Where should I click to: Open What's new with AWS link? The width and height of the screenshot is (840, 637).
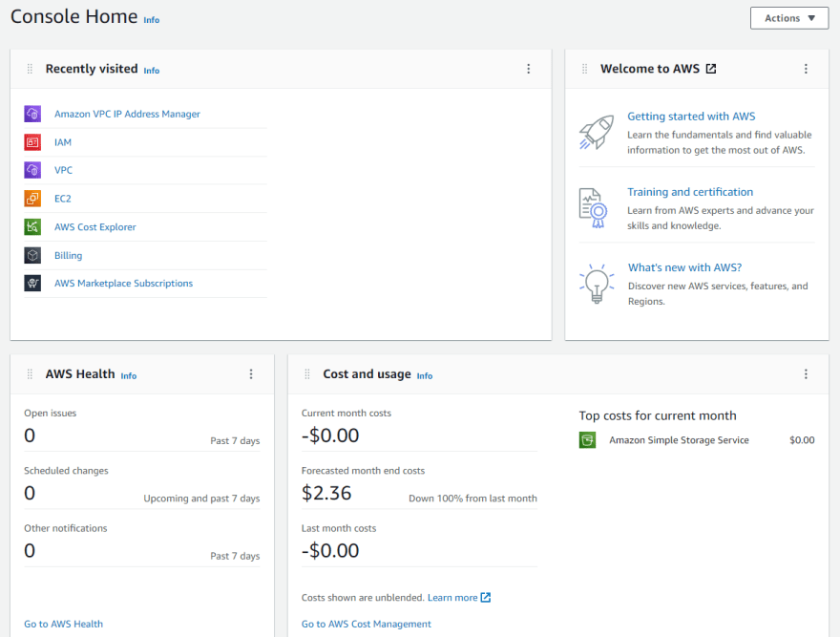pos(684,267)
